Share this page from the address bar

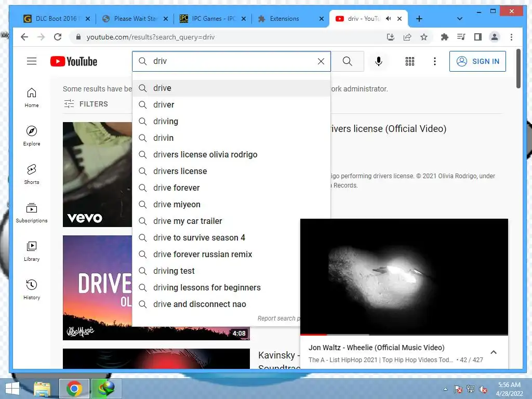pos(407,37)
